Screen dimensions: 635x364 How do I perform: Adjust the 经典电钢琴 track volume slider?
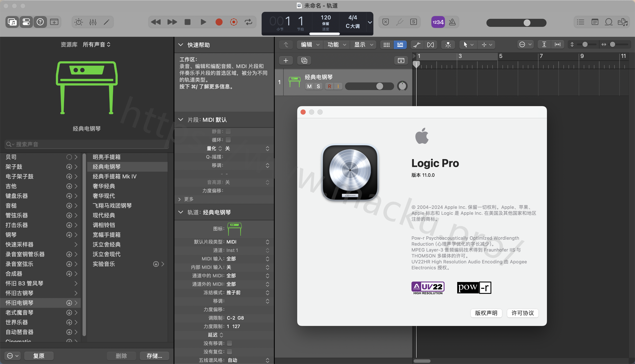click(369, 86)
